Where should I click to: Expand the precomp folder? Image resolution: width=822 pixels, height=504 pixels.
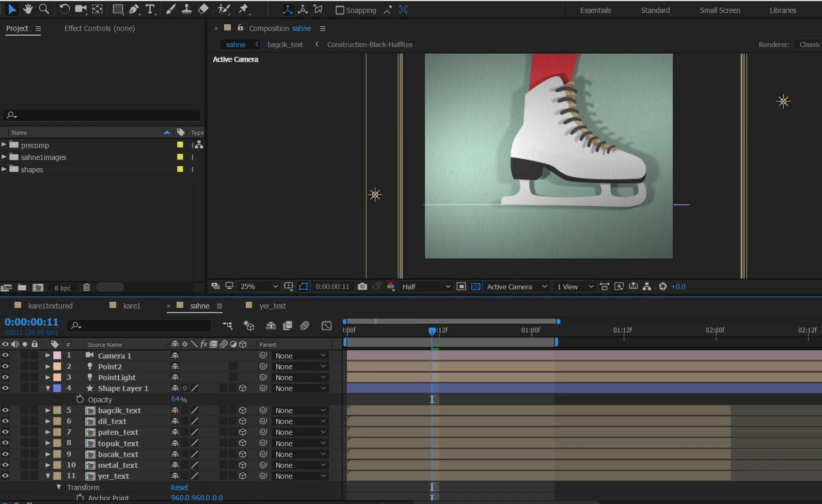[4, 145]
